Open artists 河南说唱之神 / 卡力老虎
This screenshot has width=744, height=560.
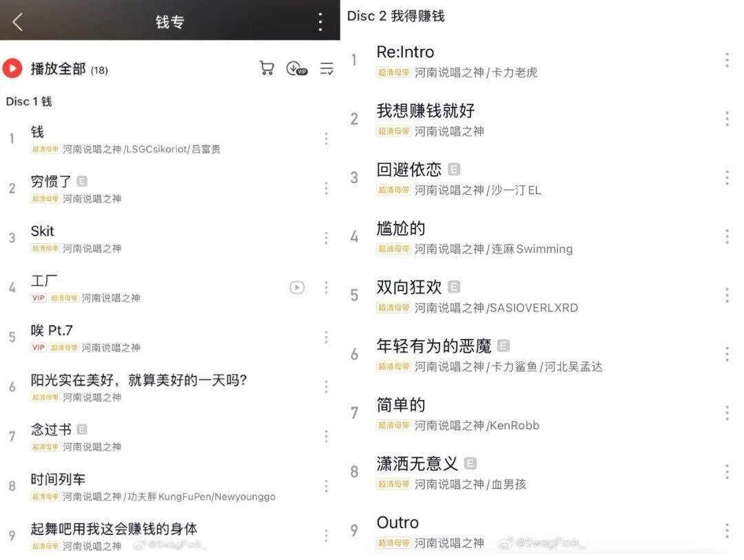476,72
